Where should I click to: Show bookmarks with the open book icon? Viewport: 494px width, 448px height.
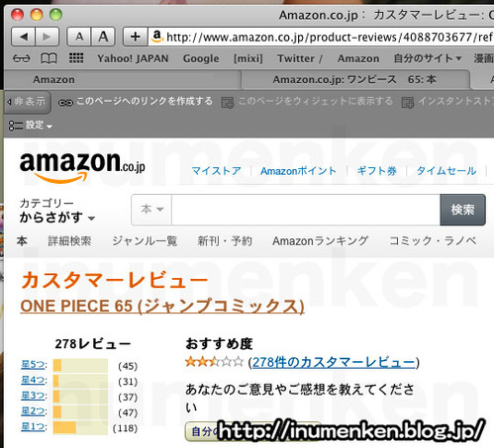pos(49,58)
